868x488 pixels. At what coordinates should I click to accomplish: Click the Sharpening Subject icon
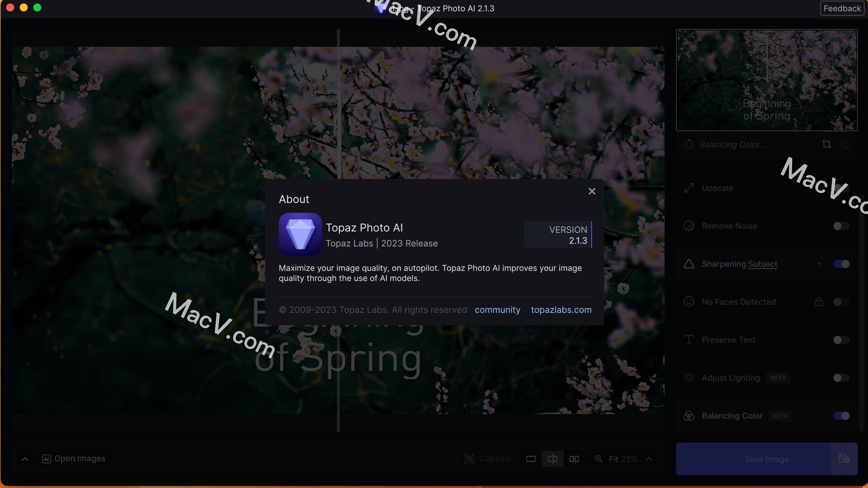[x=689, y=264]
